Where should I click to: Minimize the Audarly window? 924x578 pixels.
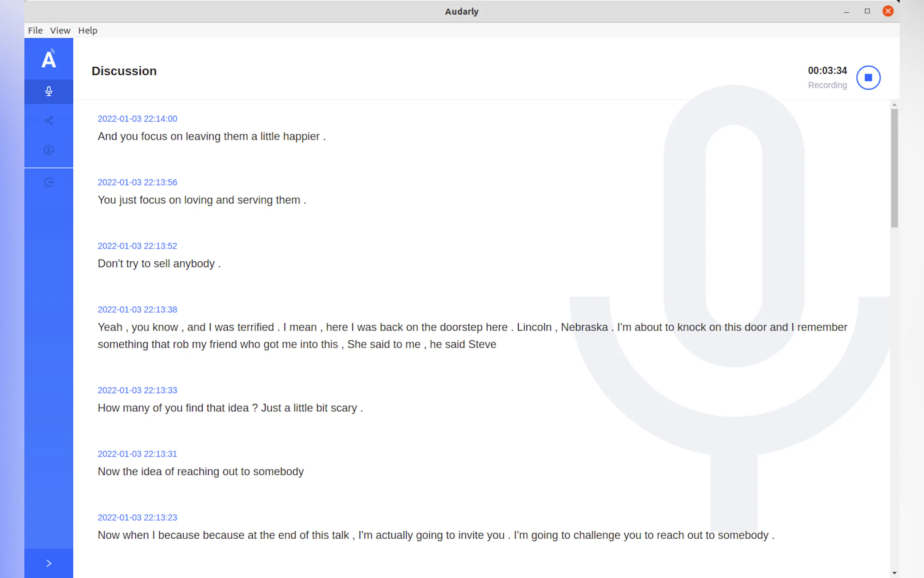point(847,12)
